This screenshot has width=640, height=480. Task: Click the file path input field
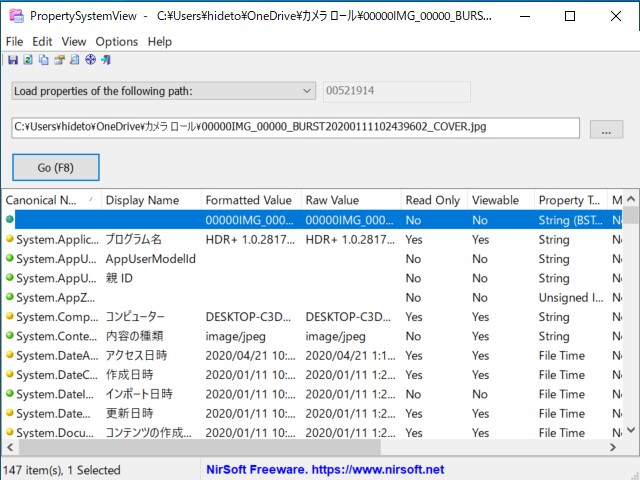[296, 128]
